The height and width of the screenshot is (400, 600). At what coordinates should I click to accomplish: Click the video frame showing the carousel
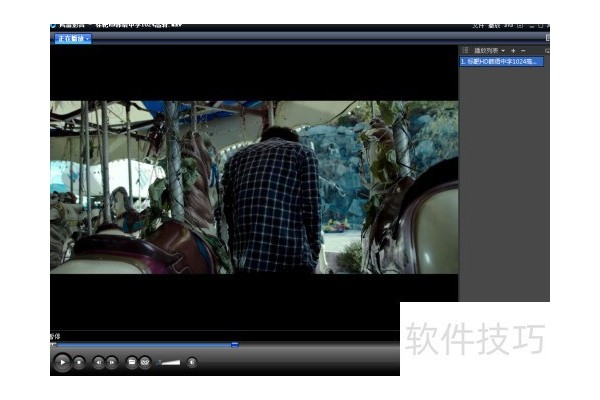pos(254,187)
